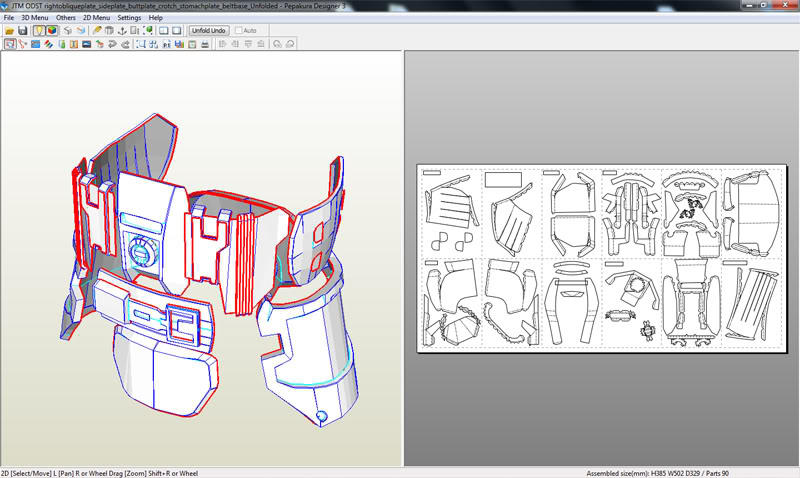This screenshot has width=800, height=478.
Task: Click the gray cylinder icon
Action: point(109,31)
